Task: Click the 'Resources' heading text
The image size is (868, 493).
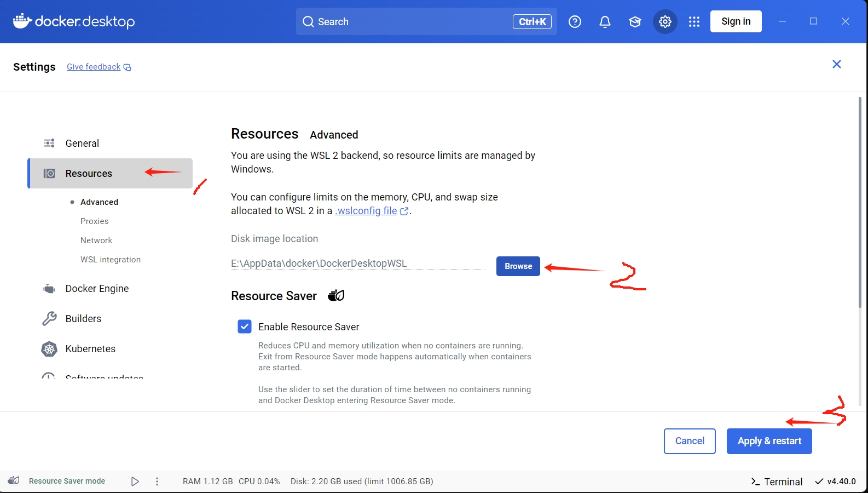Action: 264,134
